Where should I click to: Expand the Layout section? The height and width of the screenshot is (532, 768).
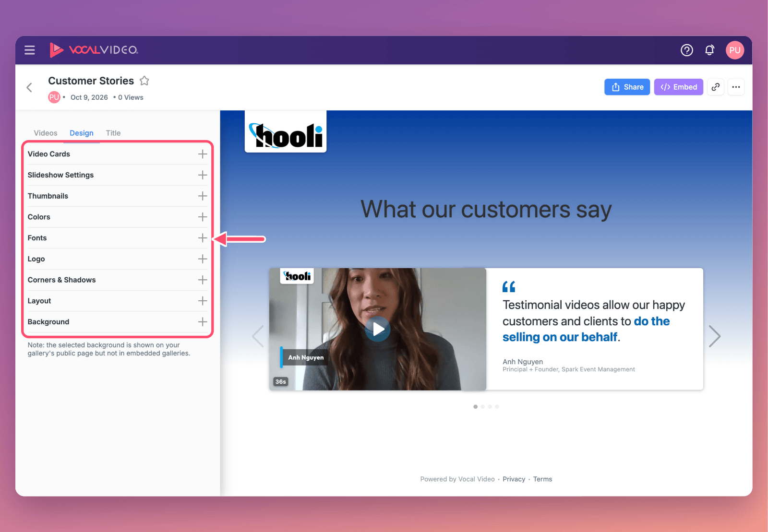(118, 301)
